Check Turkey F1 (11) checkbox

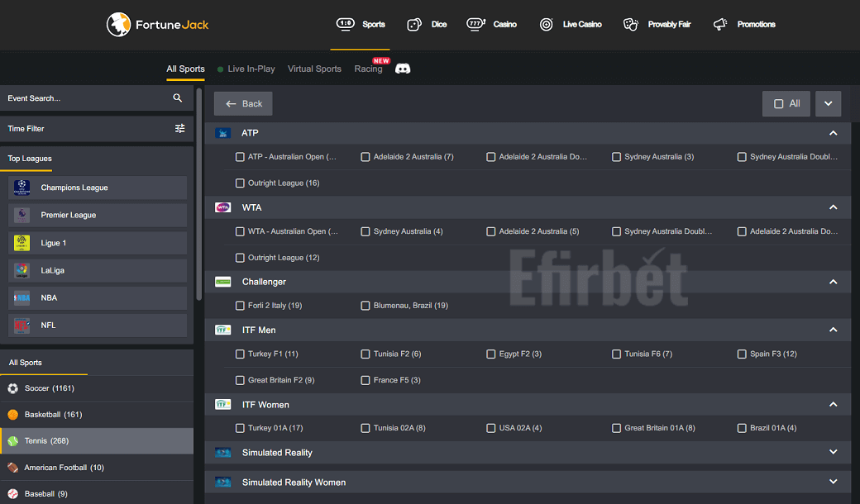240,354
